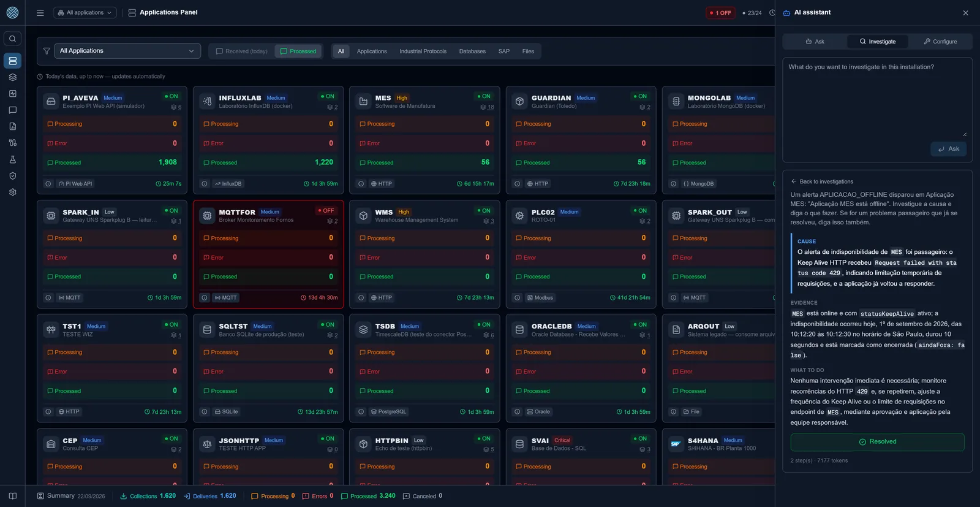Switch to the Industrial Protocols tab
The width and height of the screenshot is (980, 507).
pyautogui.click(x=423, y=51)
